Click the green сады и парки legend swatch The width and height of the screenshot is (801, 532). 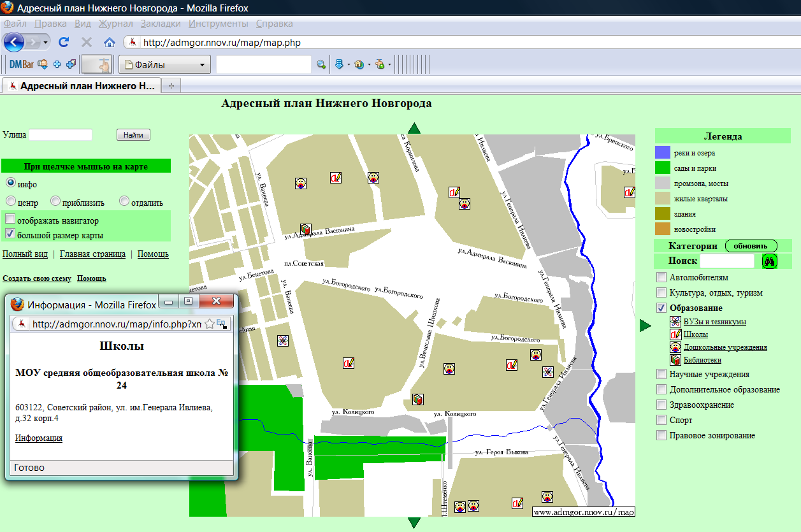pyautogui.click(x=662, y=168)
